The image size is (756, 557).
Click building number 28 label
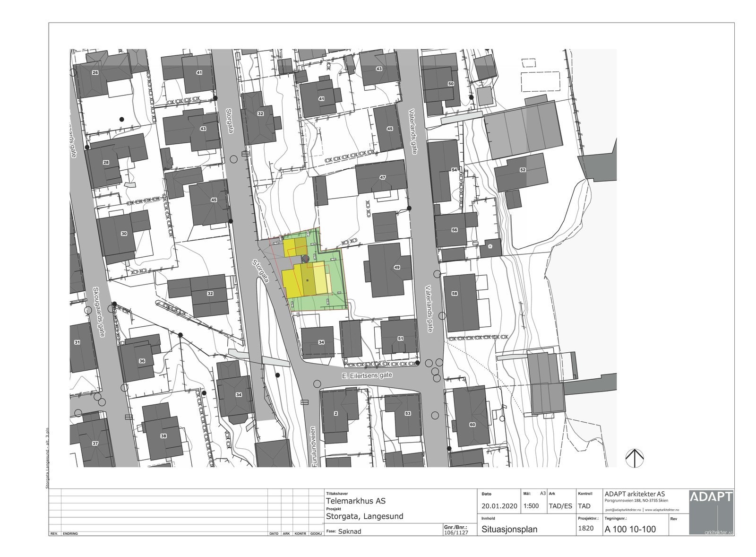click(x=106, y=162)
